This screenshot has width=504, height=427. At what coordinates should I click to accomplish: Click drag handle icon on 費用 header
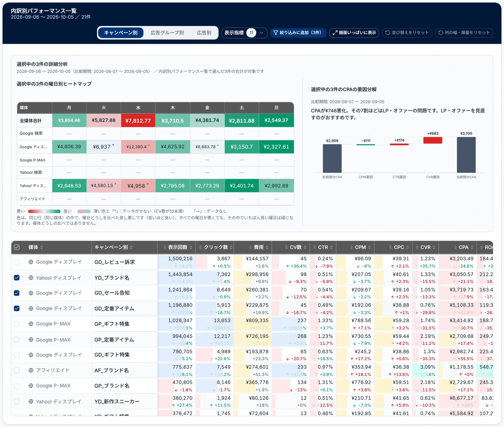pos(250,247)
